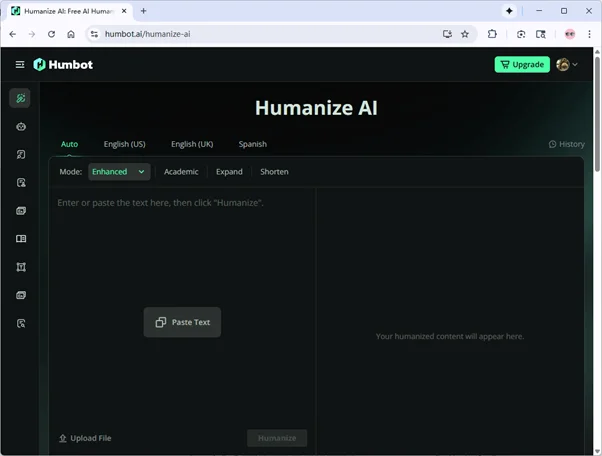Click the History clock icon
This screenshot has height=456, width=602.
click(552, 144)
